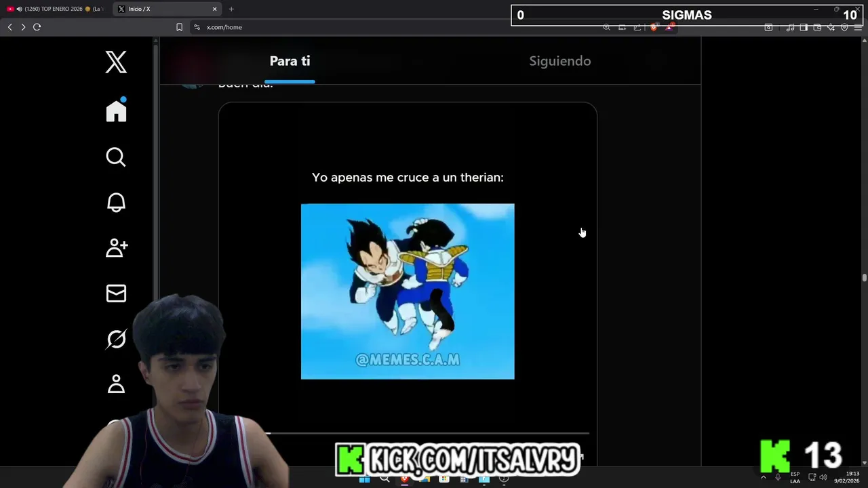Screen dimensions: 868x488
Task: View site information icon beside x.com/home
Action: 197,27
